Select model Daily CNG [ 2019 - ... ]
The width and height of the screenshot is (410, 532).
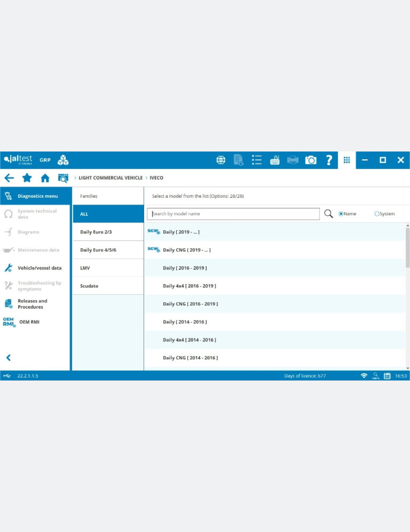pyautogui.click(x=275, y=250)
